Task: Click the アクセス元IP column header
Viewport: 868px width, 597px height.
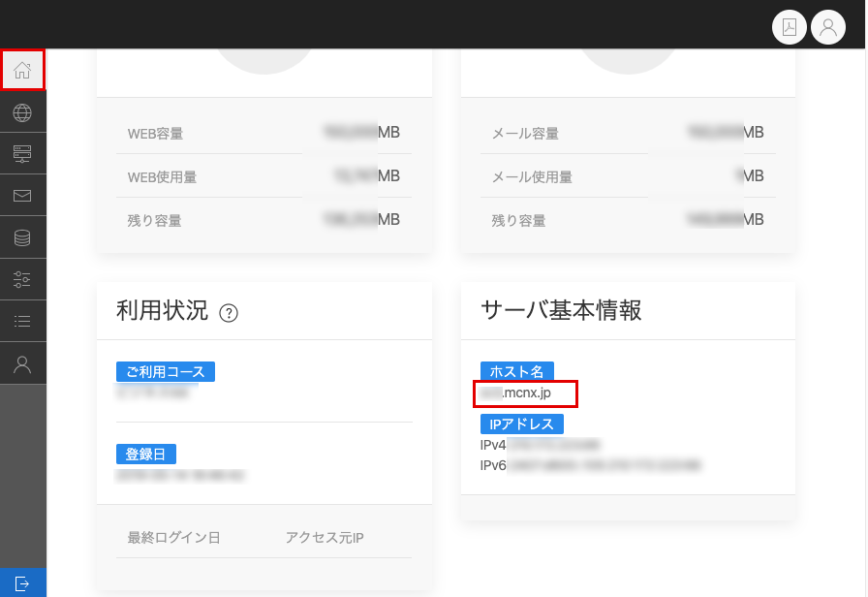Action: click(325, 537)
